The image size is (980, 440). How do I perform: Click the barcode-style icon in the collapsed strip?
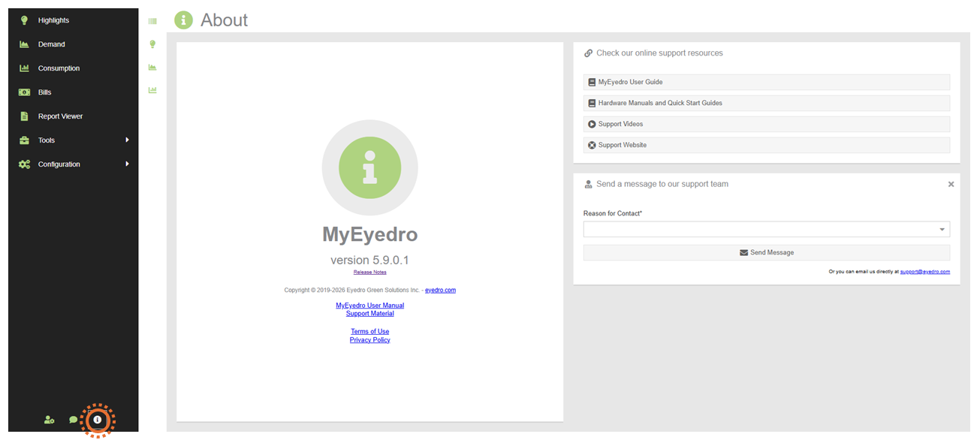[152, 21]
